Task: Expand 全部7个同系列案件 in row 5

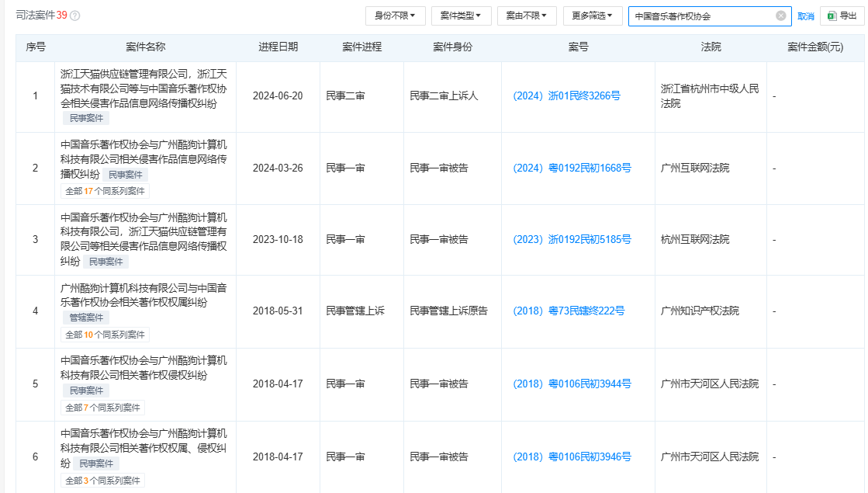Action: pyautogui.click(x=102, y=408)
